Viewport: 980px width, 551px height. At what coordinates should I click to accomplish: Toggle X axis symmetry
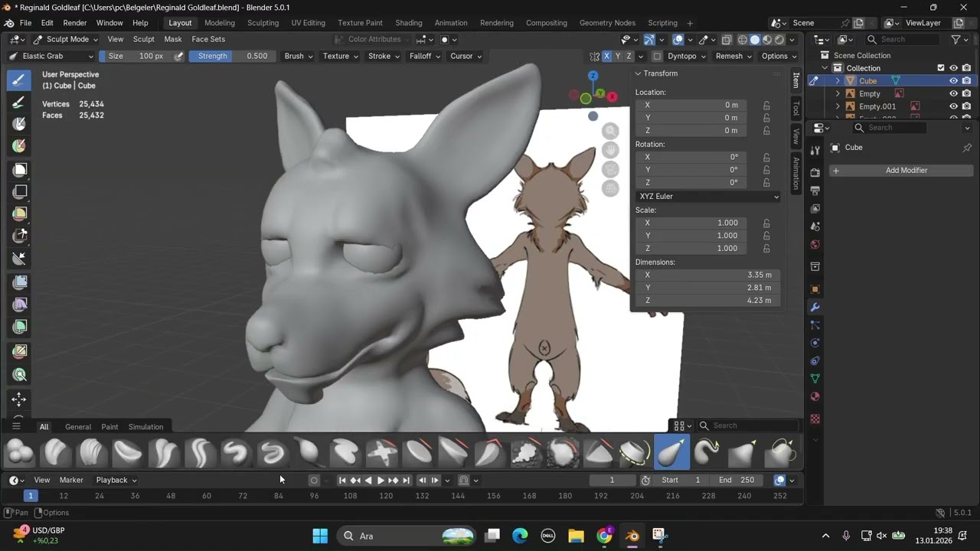(x=607, y=56)
